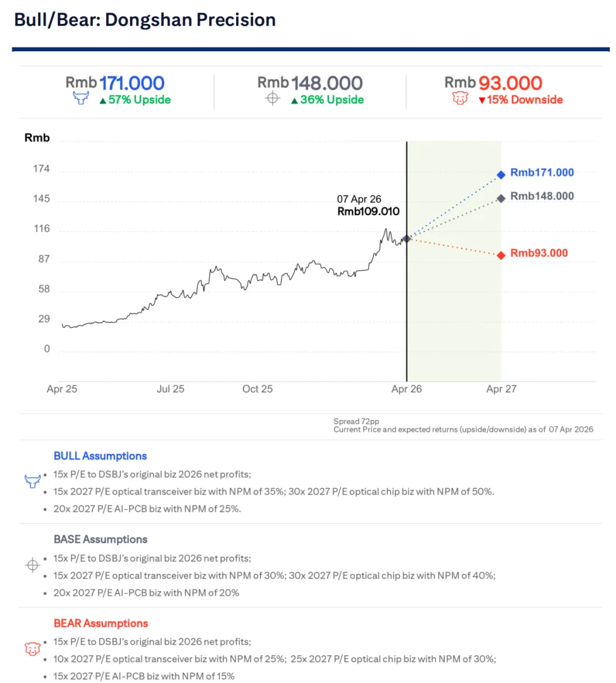Viewport: 616px width, 683px height.
Task: Select the BULL Assumptions heading
Action: click(x=100, y=456)
